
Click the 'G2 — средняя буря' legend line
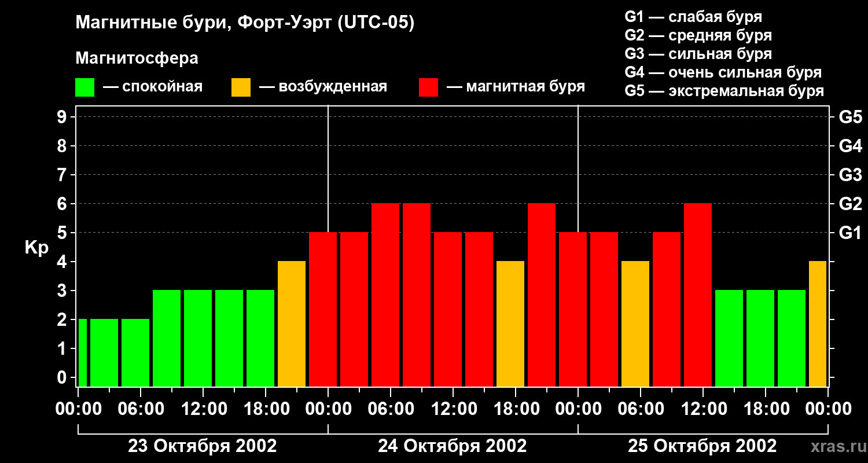point(698,35)
